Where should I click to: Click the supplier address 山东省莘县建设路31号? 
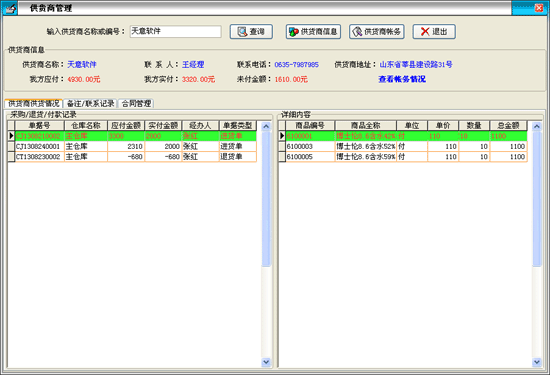pyautogui.click(x=416, y=65)
